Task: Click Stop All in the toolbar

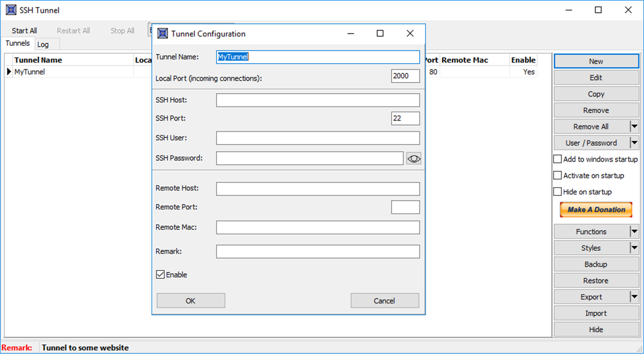Action: pyautogui.click(x=122, y=31)
